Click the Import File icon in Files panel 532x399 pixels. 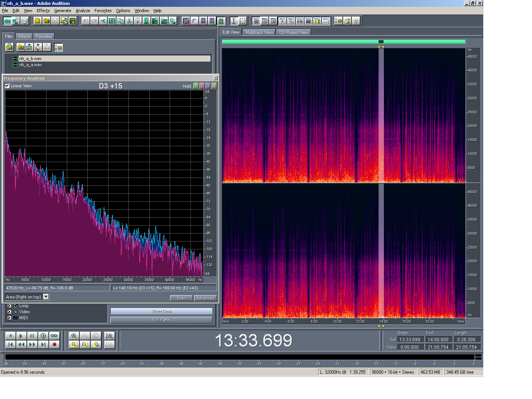(9, 47)
